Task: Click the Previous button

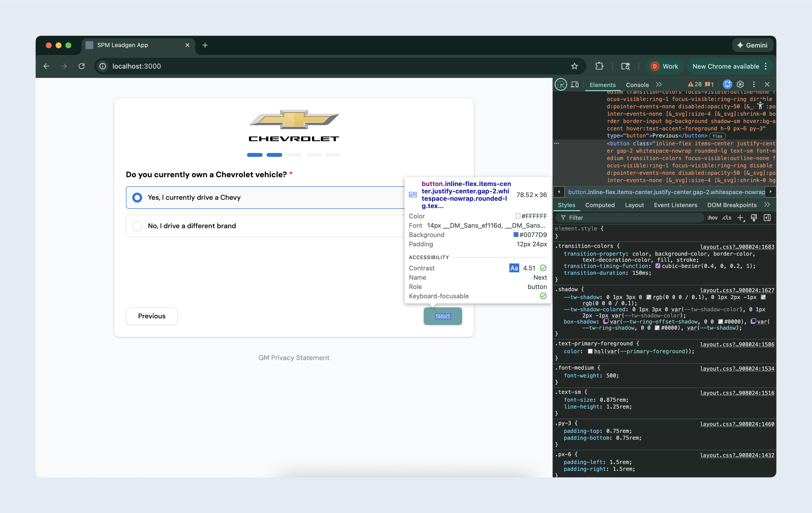Action: (152, 316)
